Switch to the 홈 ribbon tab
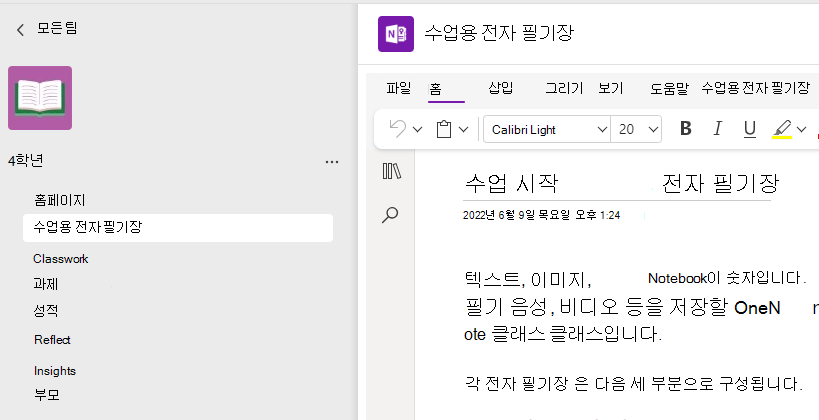Image resolution: width=819 pixels, height=420 pixels. 436,88
